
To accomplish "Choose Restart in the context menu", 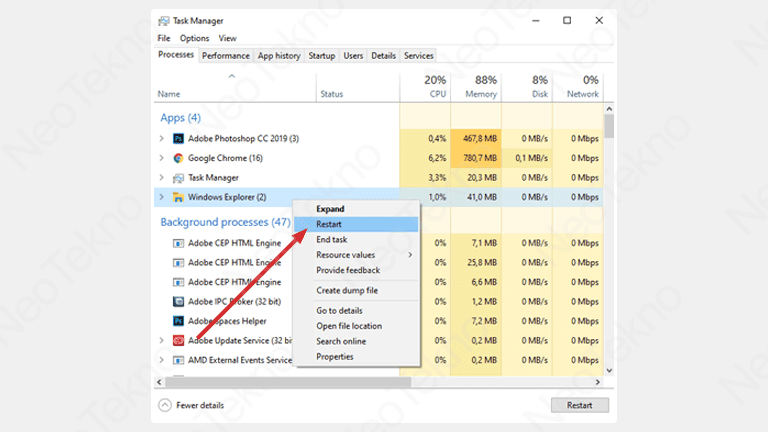I will click(x=356, y=224).
